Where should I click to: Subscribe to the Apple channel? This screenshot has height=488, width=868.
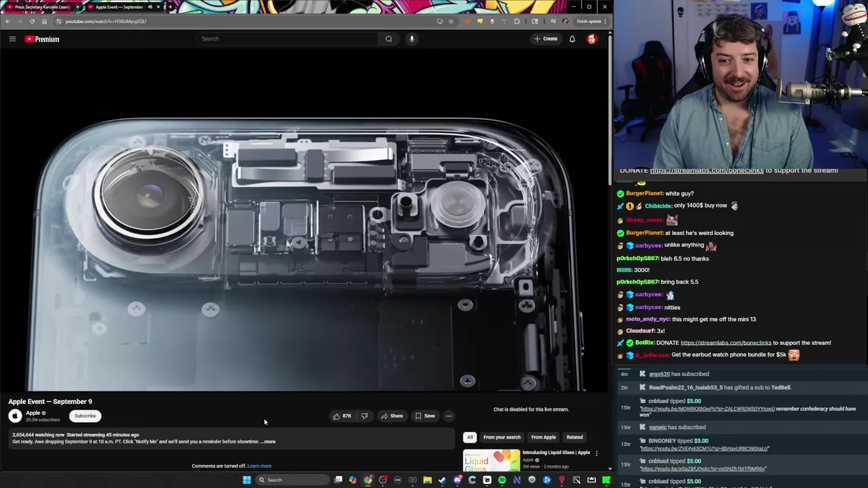pyautogui.click(x=85, y=415)
